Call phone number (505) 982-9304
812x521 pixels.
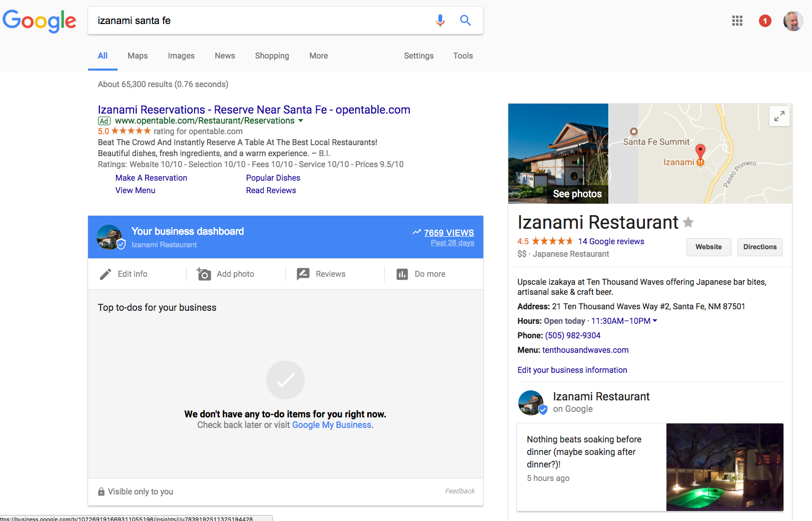[573, 335]
